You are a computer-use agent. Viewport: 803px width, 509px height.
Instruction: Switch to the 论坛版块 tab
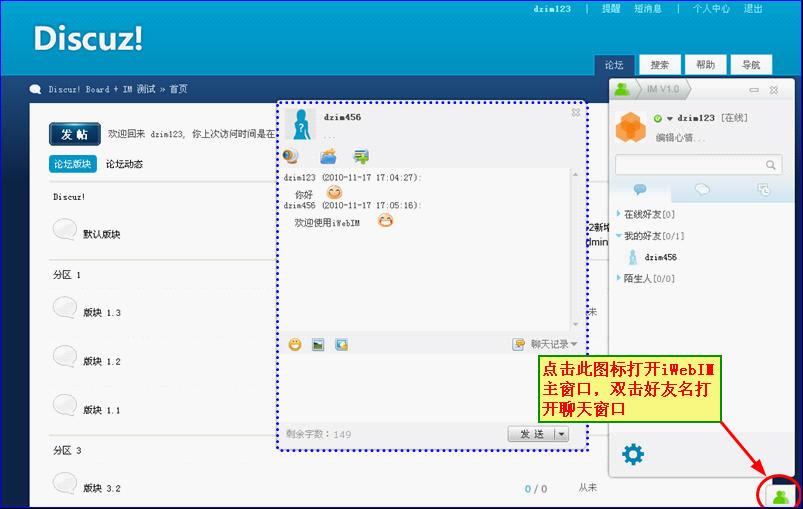(x=73, y=164)
